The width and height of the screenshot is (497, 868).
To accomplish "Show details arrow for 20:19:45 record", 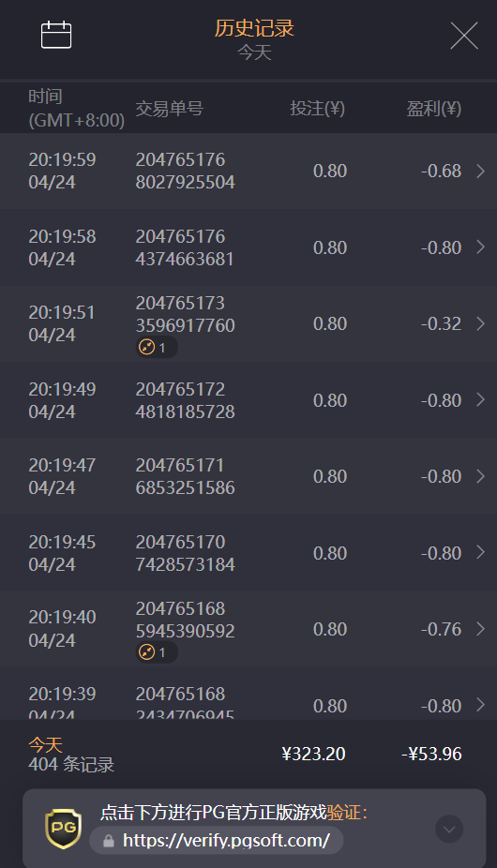I will click(480, 552).
